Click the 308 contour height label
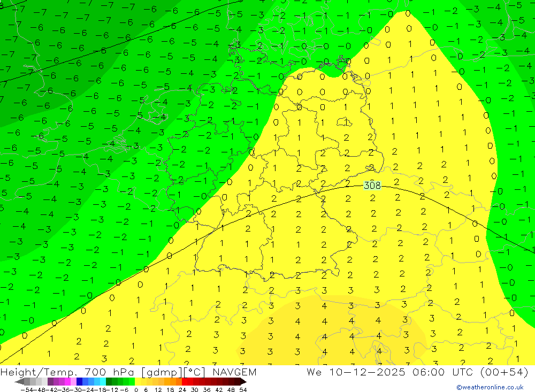This screenshot has width=535, height=392. point(372,185)
